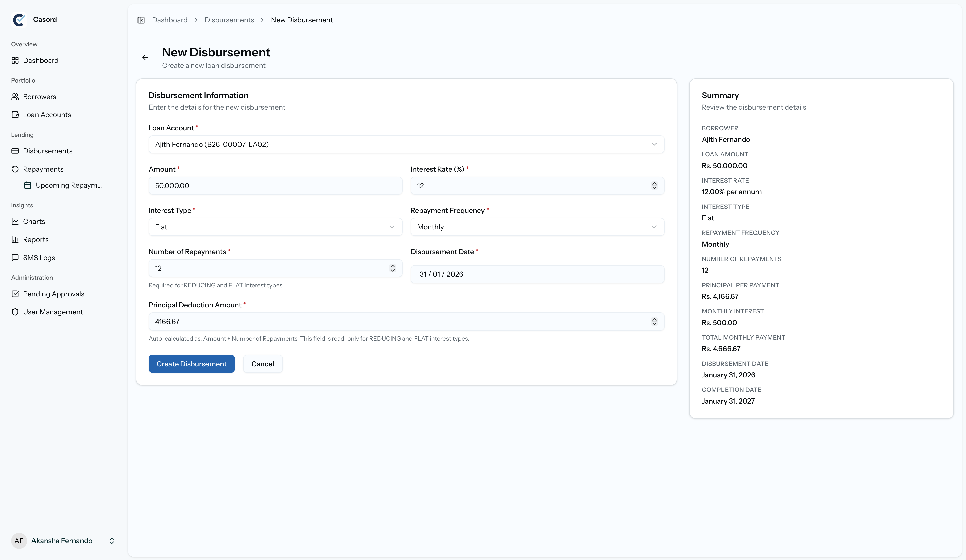Open Reports under Insights
The width and height of the screenshot is (966, 560).
click(x=36, y=240)
